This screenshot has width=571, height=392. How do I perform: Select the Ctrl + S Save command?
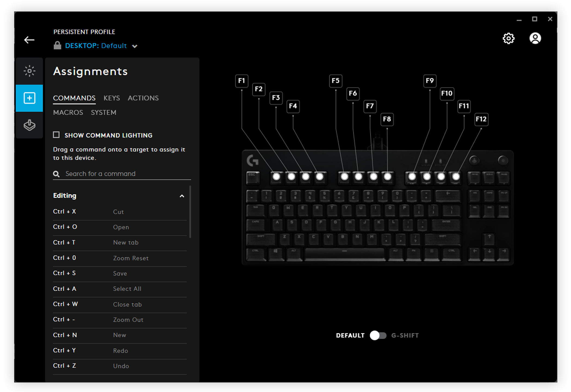[x=120, y=273]
